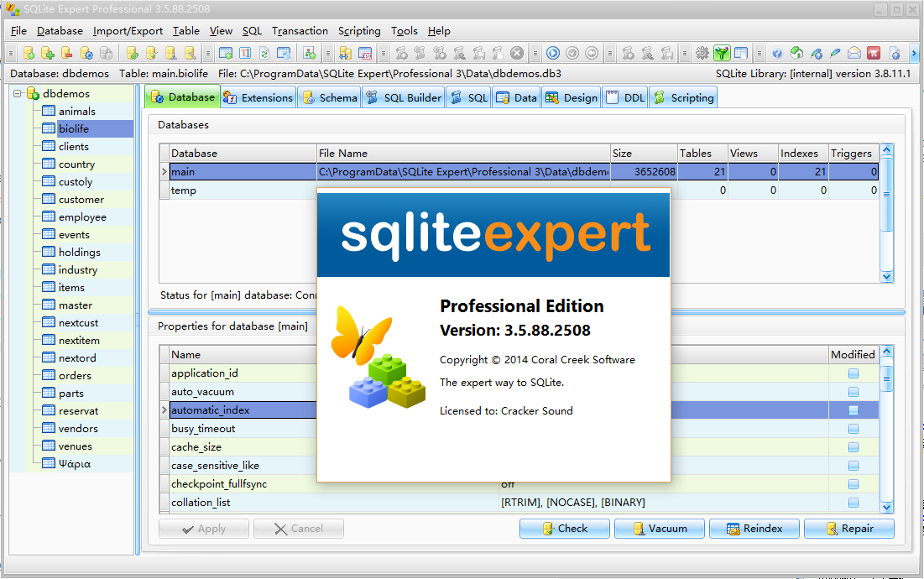Expand the toolbar overflow arrow at right end
Viewport: 924px width, 579px height.
[914, 53]
